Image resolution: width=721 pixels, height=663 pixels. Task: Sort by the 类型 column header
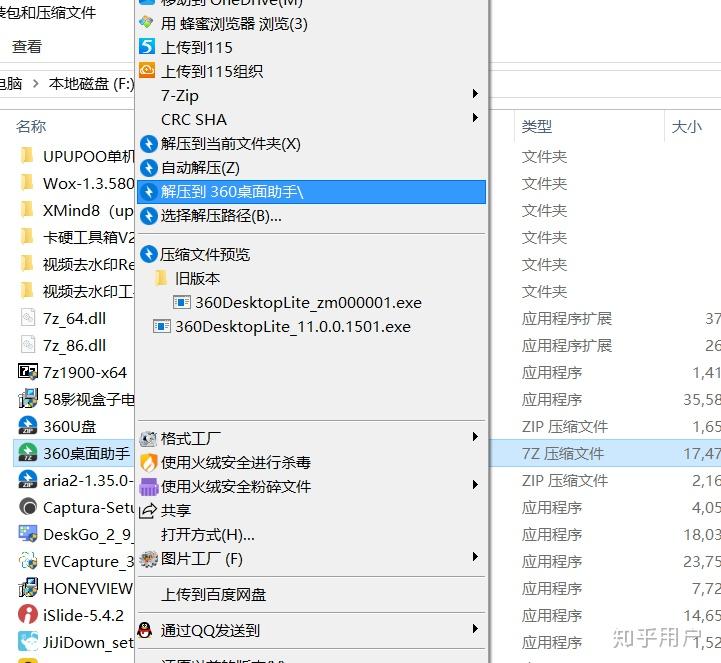[537, 126]
